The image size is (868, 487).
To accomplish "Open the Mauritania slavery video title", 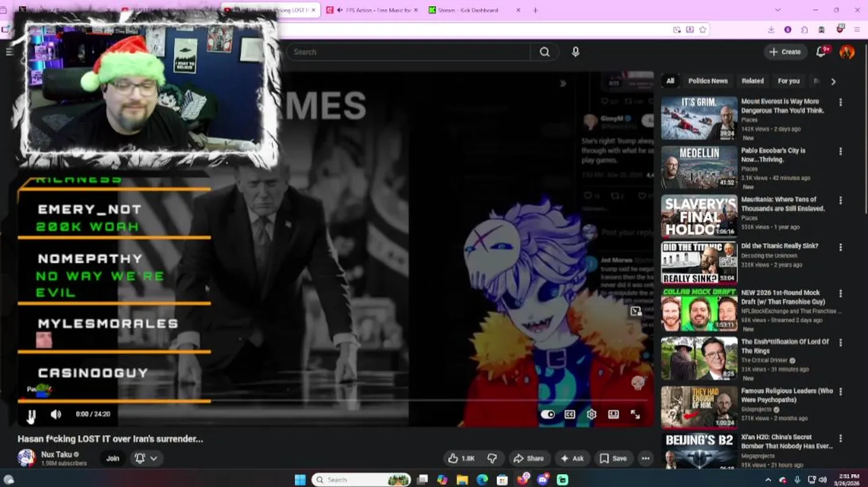I will coord(783,204).
